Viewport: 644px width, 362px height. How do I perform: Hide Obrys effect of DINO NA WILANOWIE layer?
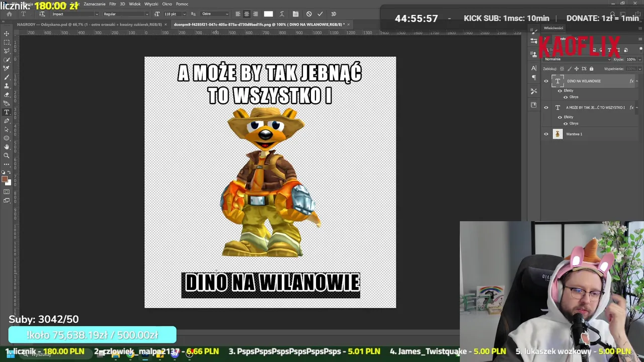566,97
